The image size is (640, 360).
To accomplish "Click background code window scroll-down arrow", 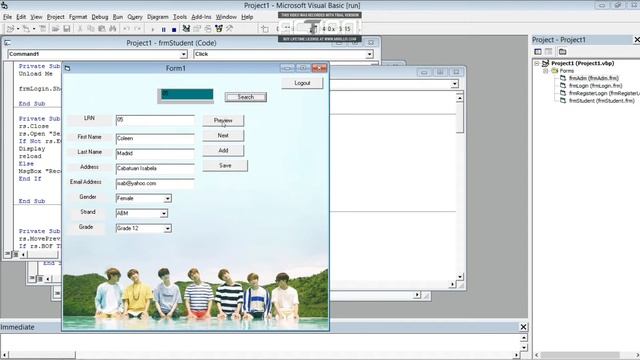I will click(x=460, y=277).
